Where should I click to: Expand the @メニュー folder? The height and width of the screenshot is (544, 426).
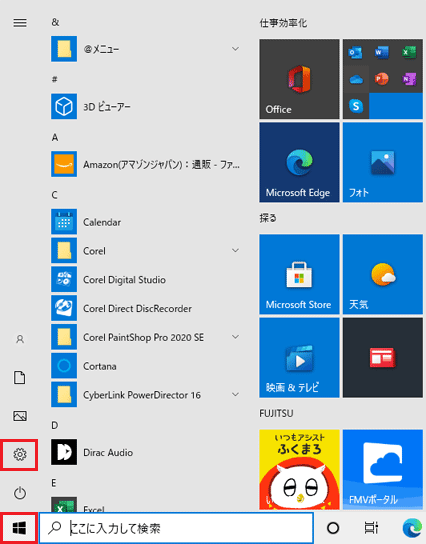[x=236, y=49]
